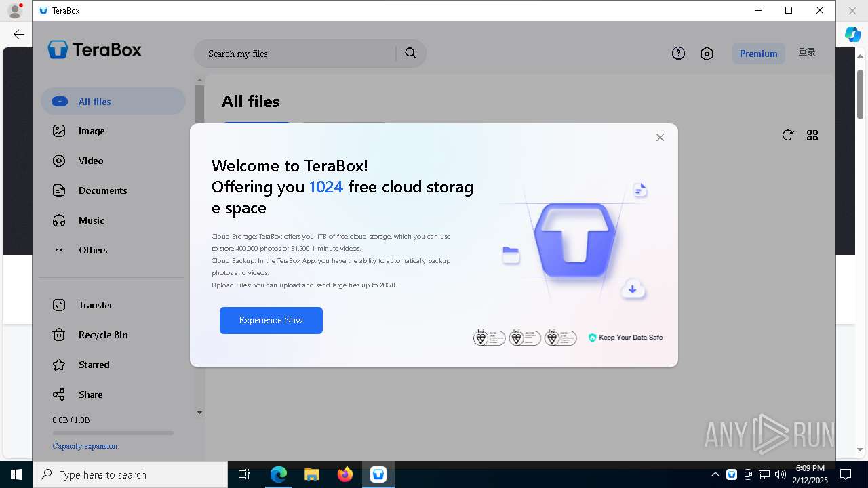Click the Recycle Bin trash icon
The height and width of the screenshot is (488, 868).
[59, 335]
